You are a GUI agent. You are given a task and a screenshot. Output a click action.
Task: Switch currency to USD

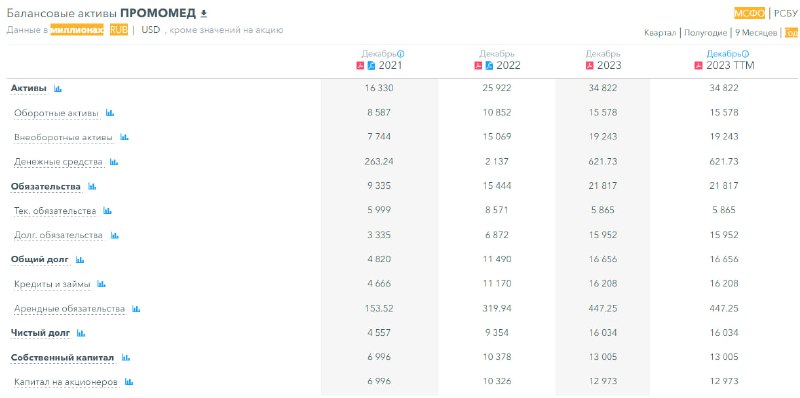[151, 30]
